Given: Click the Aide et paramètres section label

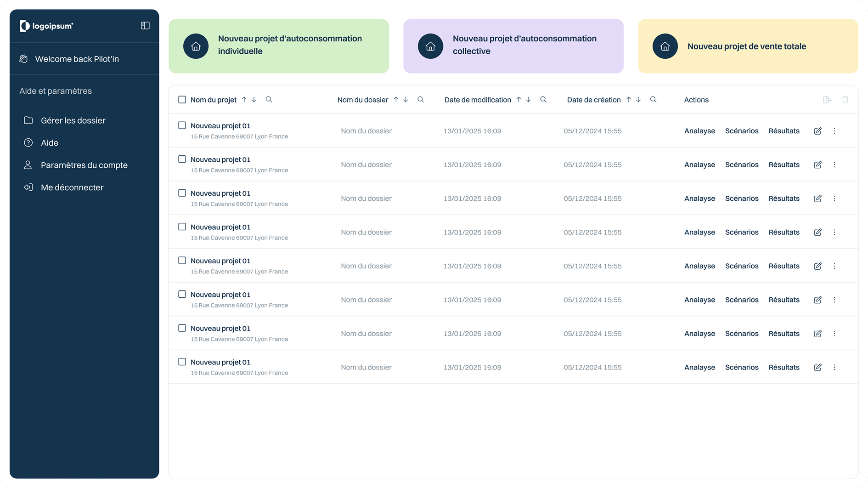Looking at the screenshot, I should (56, 91).
